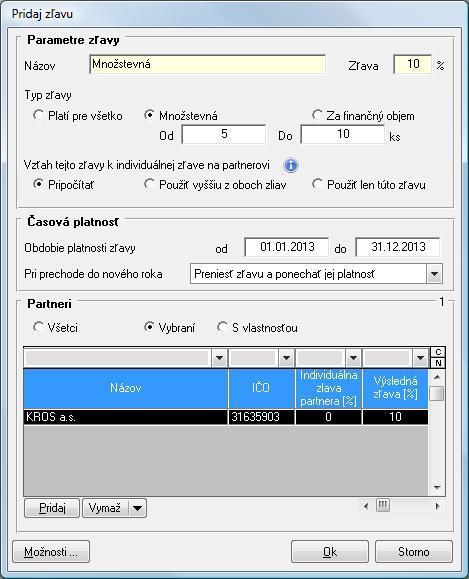Click the Výsledná zľava [%] column header
The image size is (469, 579).
[396, 388]
